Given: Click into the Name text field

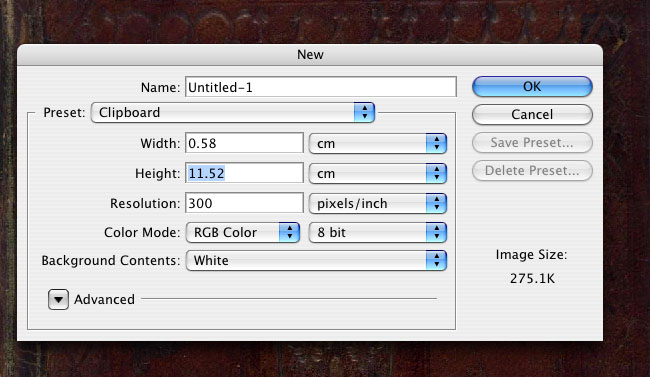Looking at the screenshot, I should click(321, 87).
